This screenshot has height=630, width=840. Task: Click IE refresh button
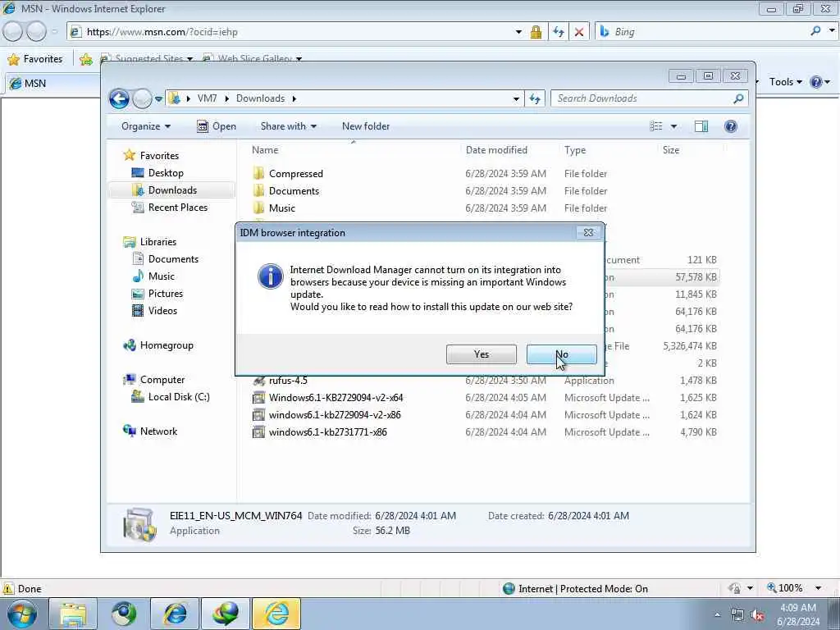558,32
